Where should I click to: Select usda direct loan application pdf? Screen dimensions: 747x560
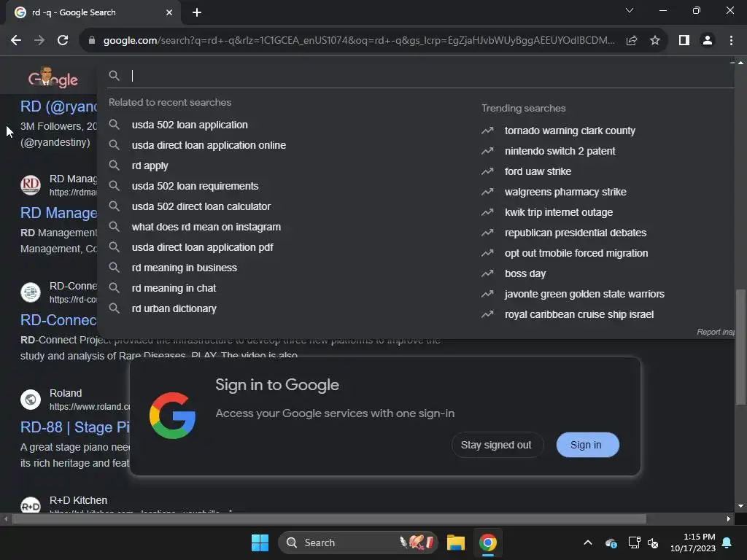[x=203, y=248]
